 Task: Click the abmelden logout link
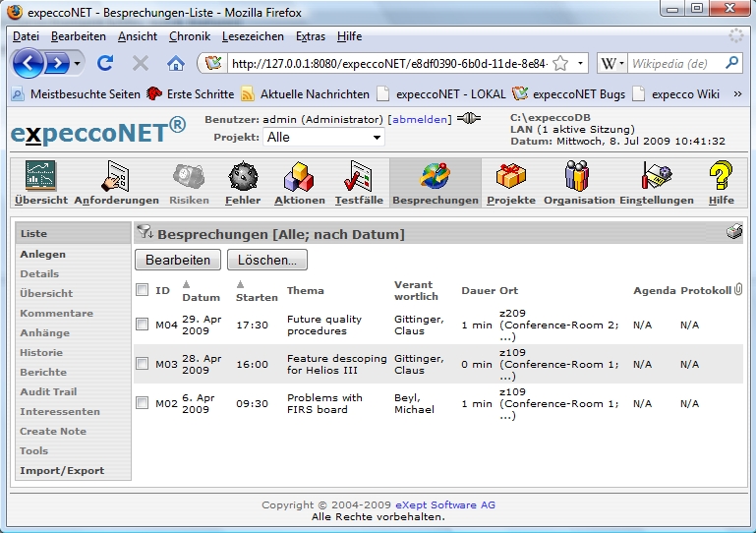(x=421, y=119)
